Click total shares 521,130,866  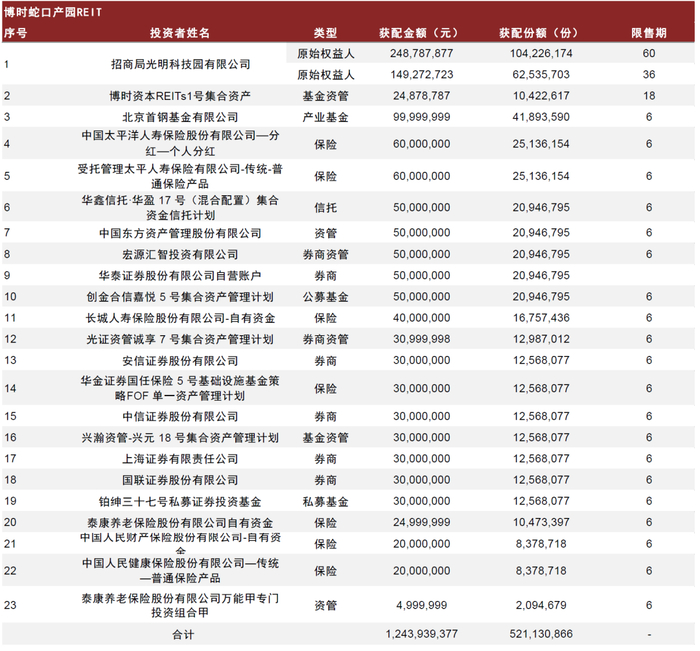541,634
